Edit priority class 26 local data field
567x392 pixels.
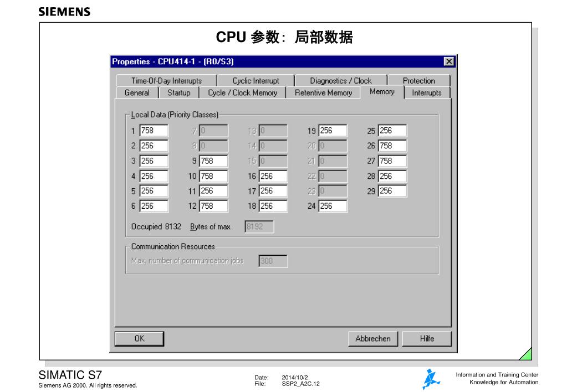tap(392, 146)
